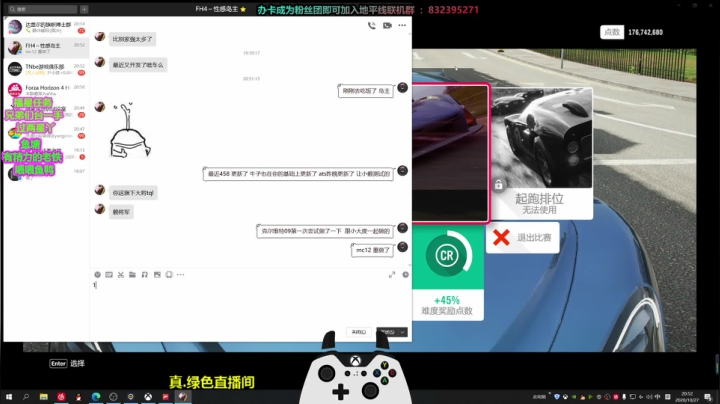Open the Forza Horizon 4 group chat
Viewport: 720px width, 404px height.
coord(46,90)
